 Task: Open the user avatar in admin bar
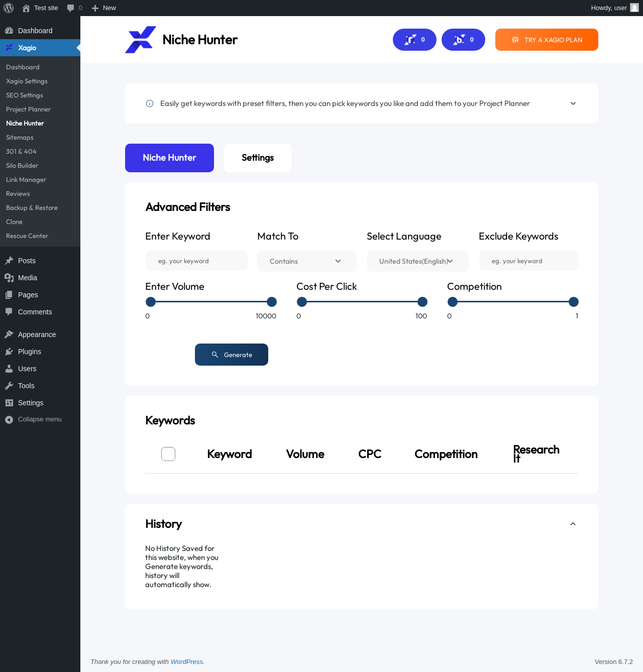tap(634, 8)
